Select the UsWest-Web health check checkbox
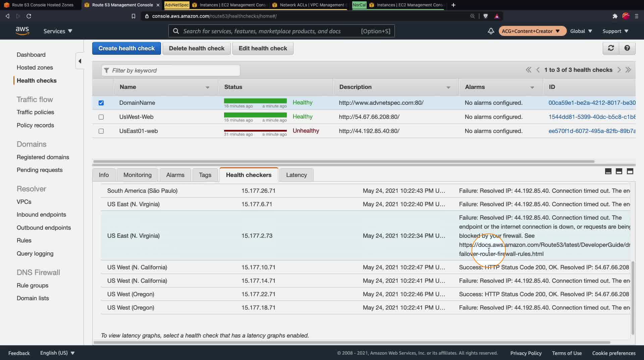 101,117
